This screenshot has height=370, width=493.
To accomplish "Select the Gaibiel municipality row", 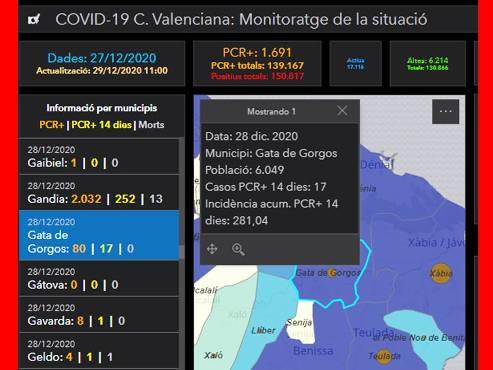I will point(99,156).
